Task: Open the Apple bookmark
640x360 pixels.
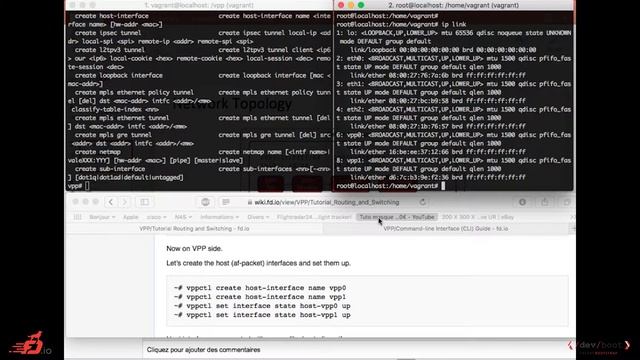Action: 131,217
